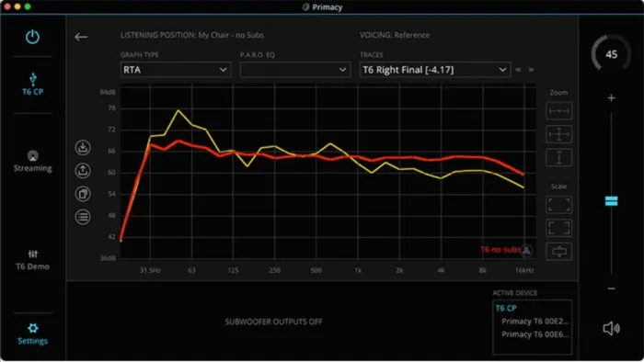
Task: Open the T6 Demo preset
Action: [x=32, y=260]
